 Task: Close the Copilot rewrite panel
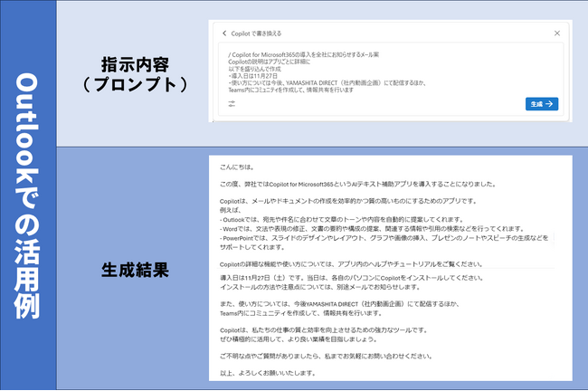click(557, 33)
